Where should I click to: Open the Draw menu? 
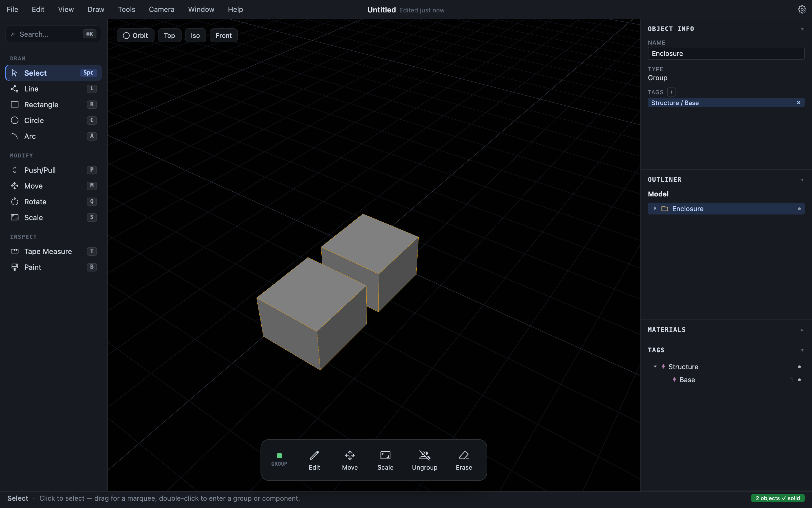click(x=96, y=9)
